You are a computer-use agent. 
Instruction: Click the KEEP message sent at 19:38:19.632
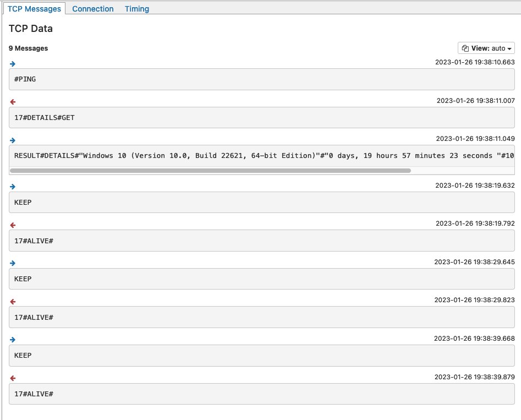[x=261, y=202]
